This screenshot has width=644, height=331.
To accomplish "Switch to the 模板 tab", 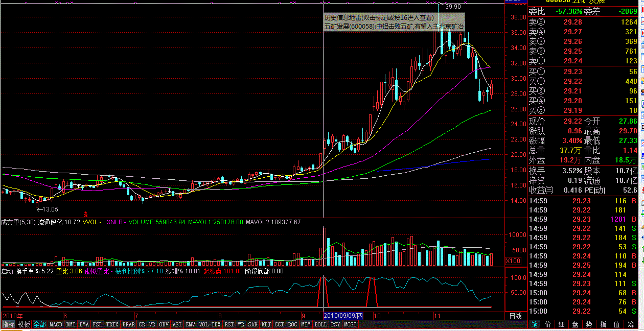I will (24, 324).
